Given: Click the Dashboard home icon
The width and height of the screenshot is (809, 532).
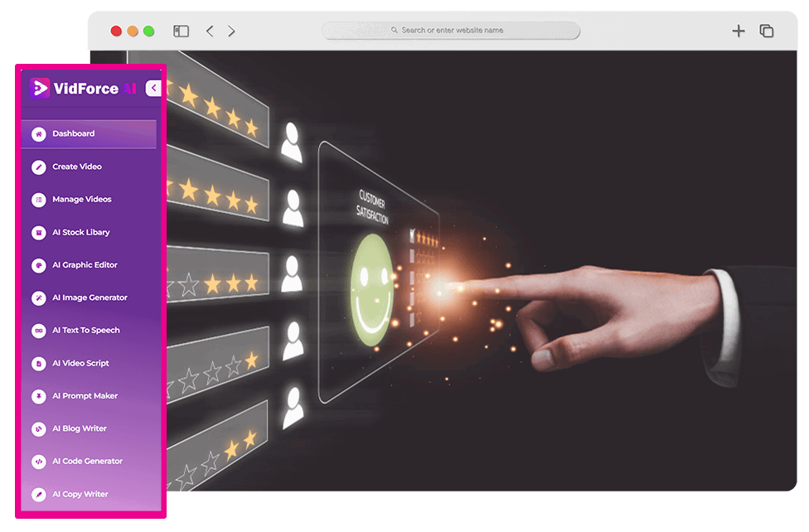Looking at the screenshot, I should [x=38, y=133].
